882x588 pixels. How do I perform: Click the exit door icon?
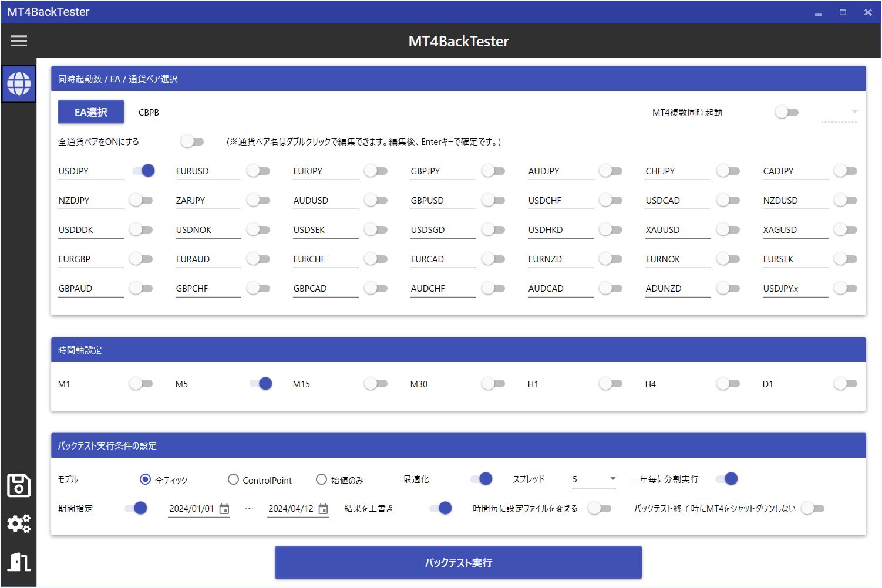(x=19, y=562)
